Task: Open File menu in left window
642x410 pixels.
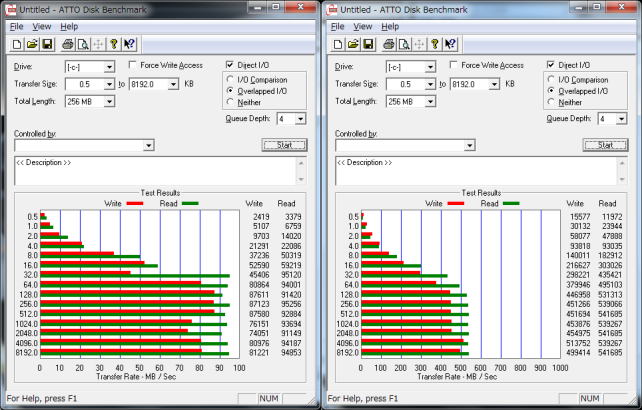Action: tap(16, 26)
